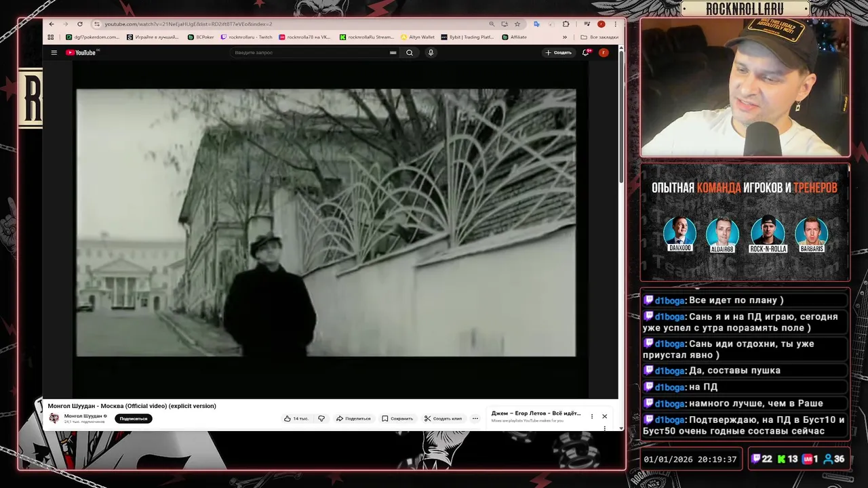This screenshot has height=488, width=868.
Task: Open rocknrollaRu Stream bookmark
Action: [x=367, y=37]
